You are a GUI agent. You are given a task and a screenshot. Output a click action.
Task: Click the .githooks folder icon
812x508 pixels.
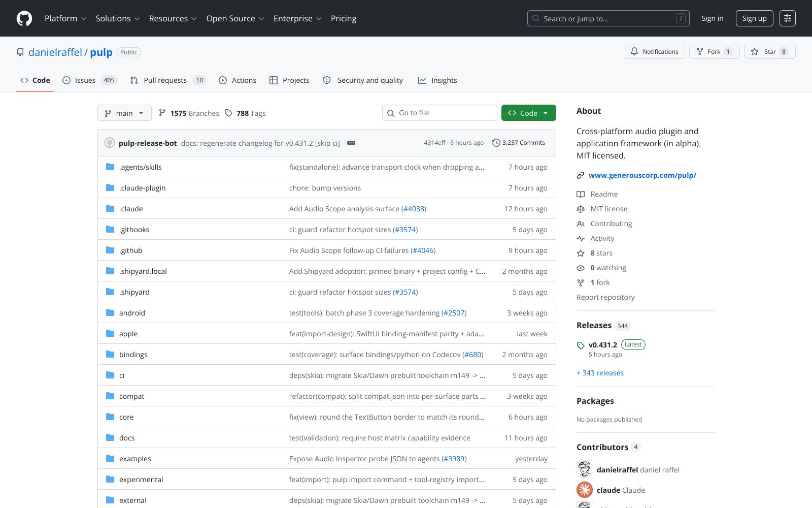click(x=110, y=229)
